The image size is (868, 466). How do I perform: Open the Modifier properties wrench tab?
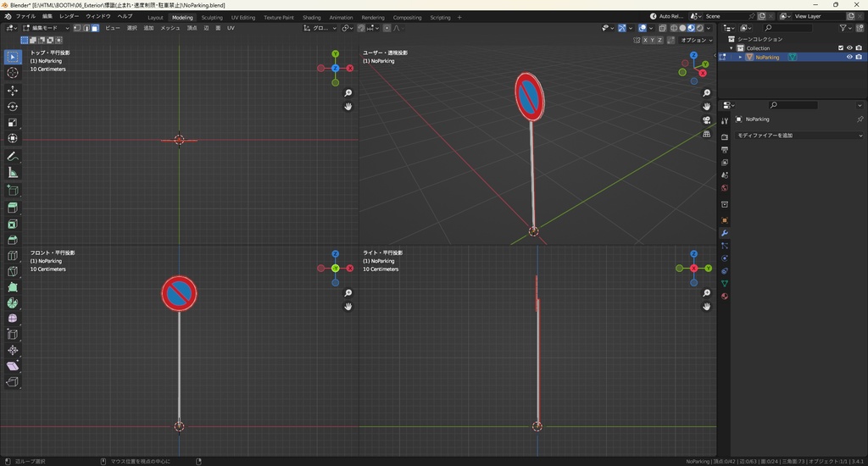coord(725,232)
